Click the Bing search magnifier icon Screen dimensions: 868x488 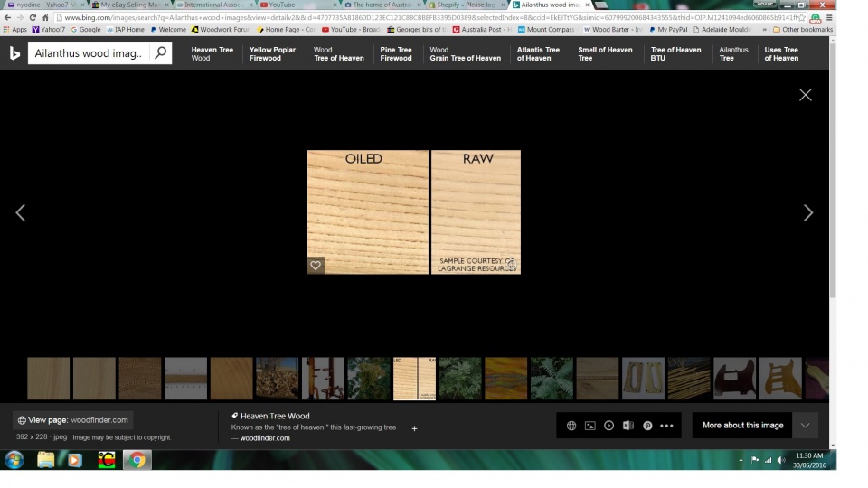(x=160, y=53)
